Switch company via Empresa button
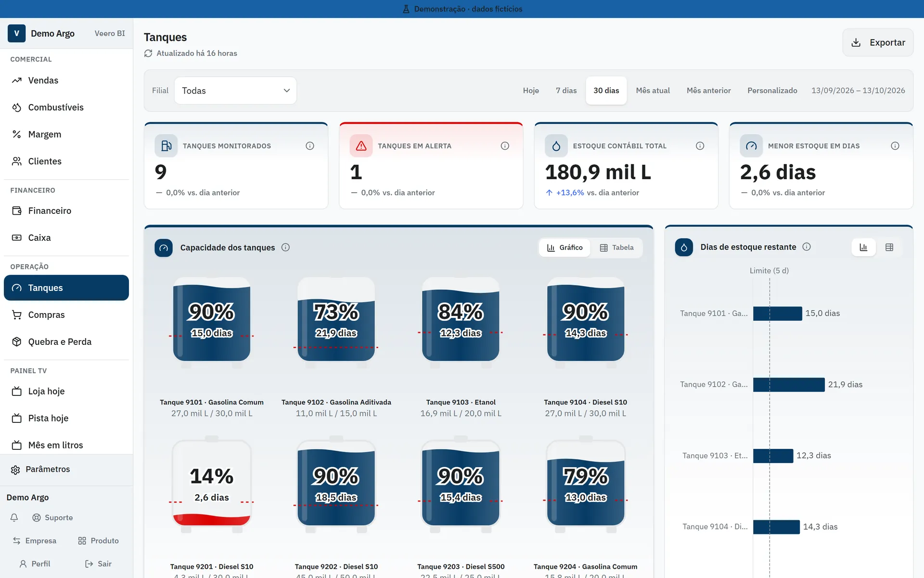The image size is (924, 578). coord(34,541)
